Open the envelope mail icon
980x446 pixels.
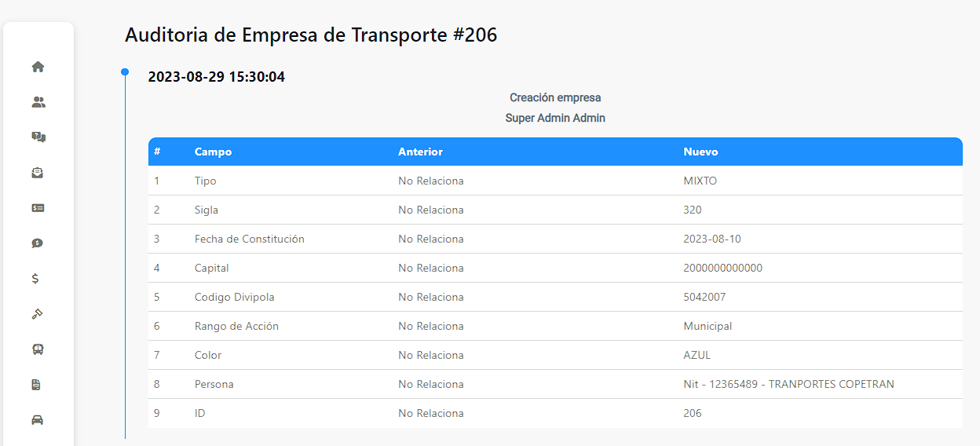click(x=38, y=173)
